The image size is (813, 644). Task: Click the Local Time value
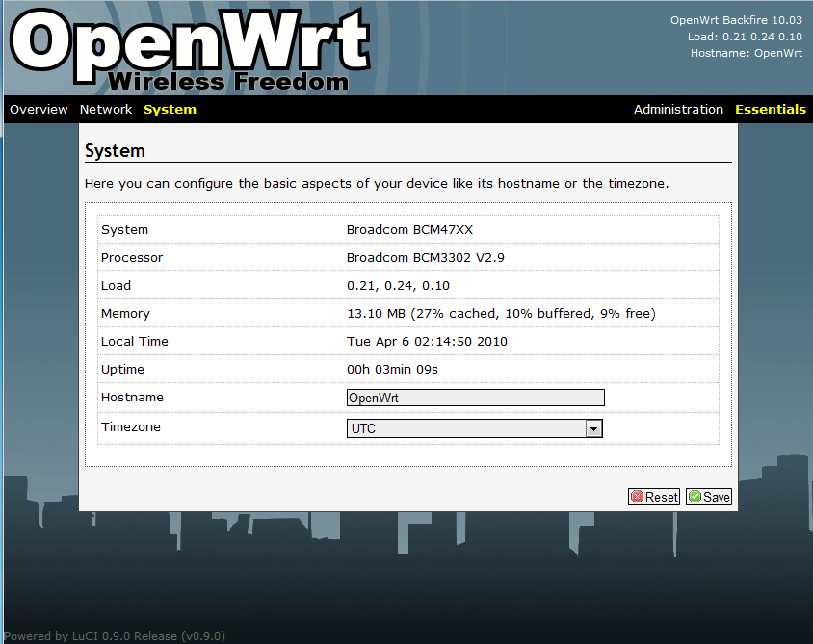coord(427,342)
